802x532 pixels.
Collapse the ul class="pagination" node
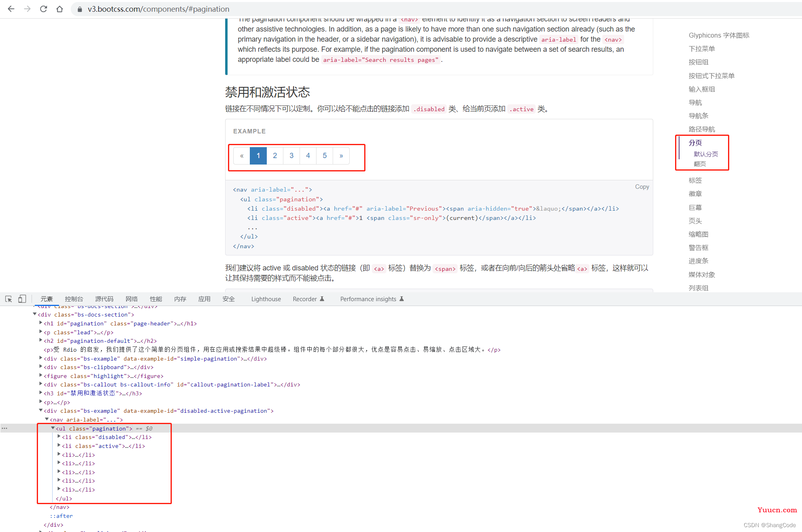(x=53, y=428)
